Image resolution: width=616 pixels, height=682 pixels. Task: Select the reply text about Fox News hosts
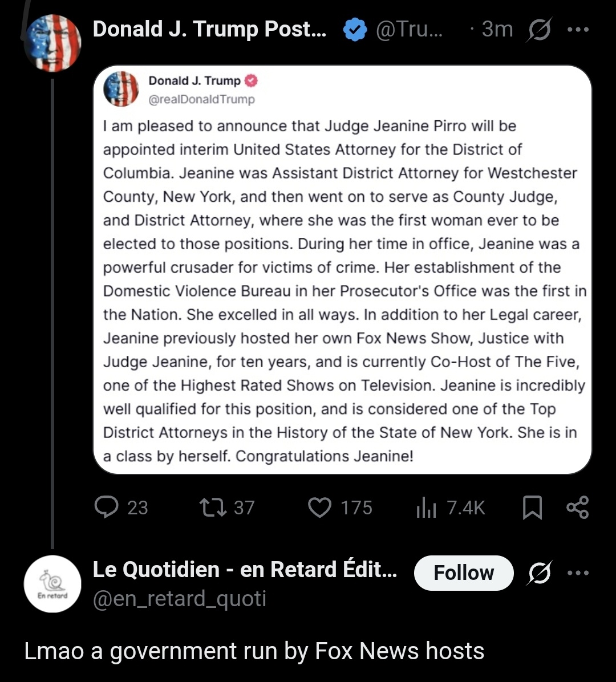(254, 651)
